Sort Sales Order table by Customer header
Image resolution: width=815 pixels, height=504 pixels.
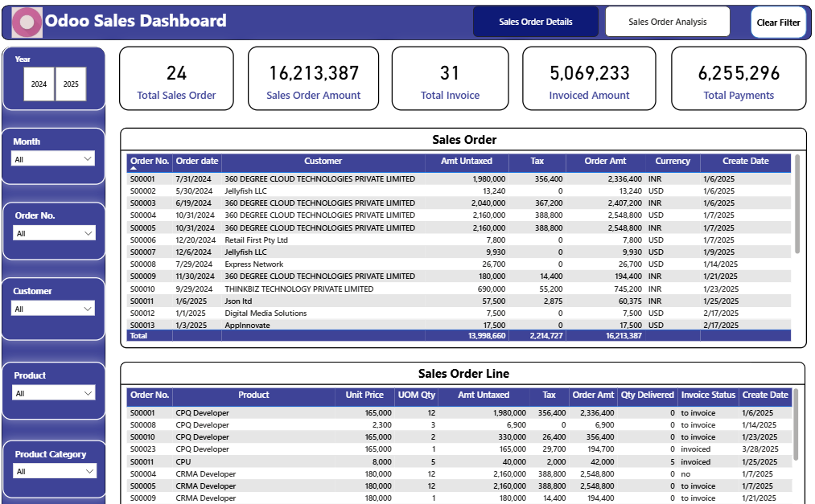323,162
